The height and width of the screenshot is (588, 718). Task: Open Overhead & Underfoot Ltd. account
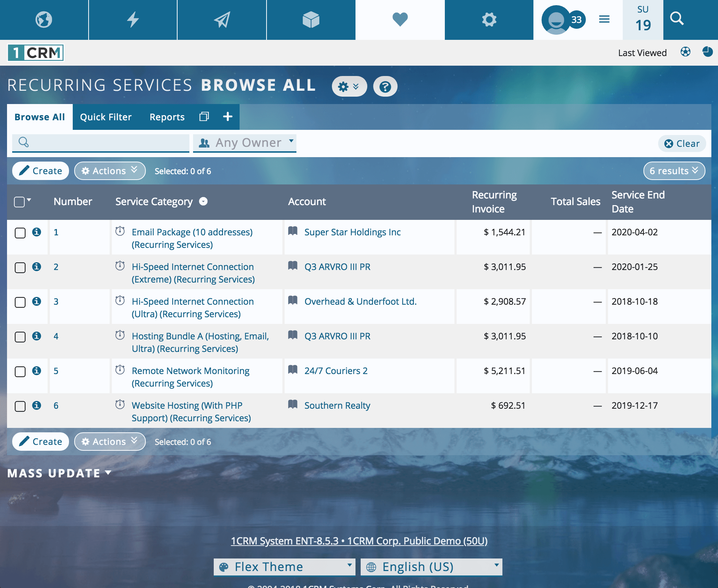360,301
